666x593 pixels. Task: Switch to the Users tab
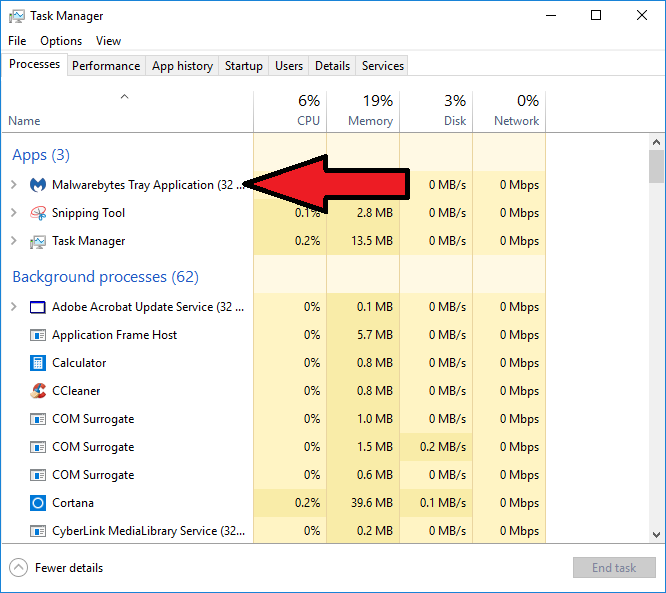289,66
